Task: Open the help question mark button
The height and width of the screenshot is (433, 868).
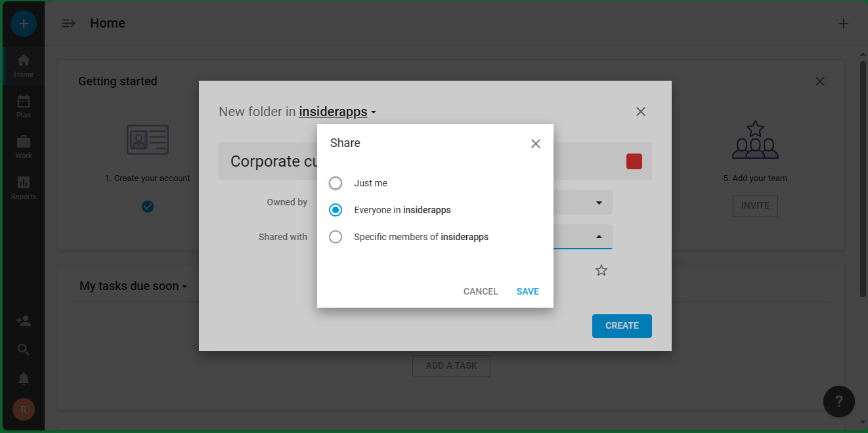Action: click(x=838, y=402)
